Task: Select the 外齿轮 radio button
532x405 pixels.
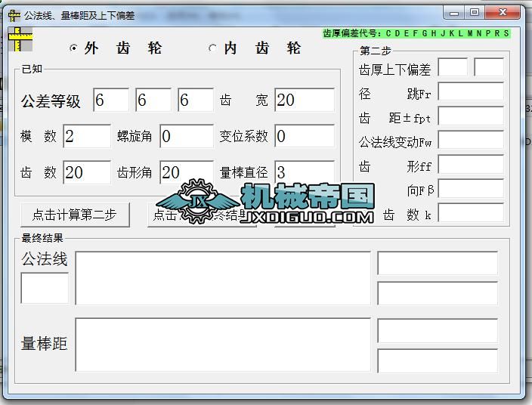Action: coord(73,48)
